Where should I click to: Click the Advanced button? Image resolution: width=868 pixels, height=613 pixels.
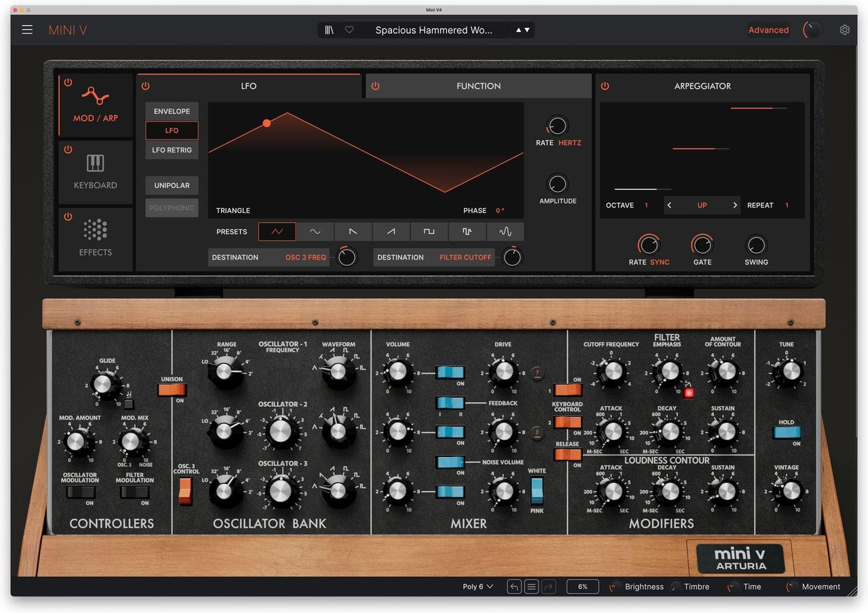[768, 30]
